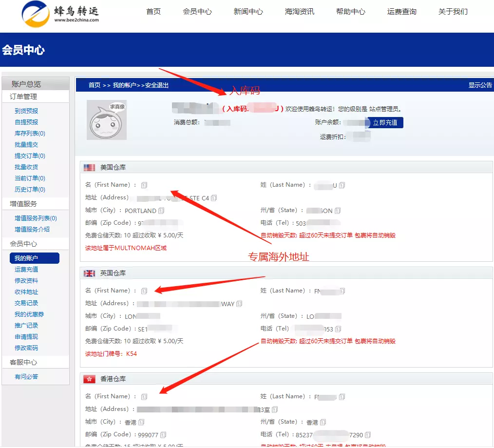The height and width of the screenshot is (448, 494).
Task: Open 会员中心 navigation item
Action: click(x=197, y=12)
